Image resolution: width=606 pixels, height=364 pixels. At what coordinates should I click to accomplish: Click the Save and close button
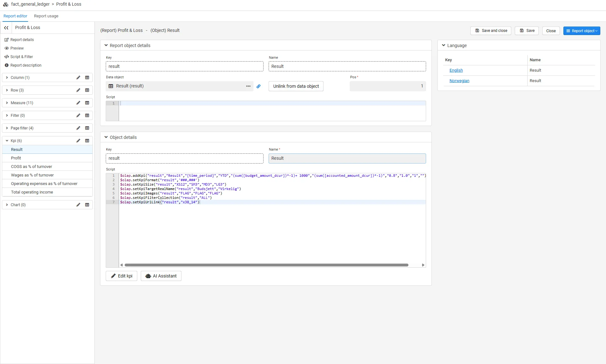(x=491, y=31)
